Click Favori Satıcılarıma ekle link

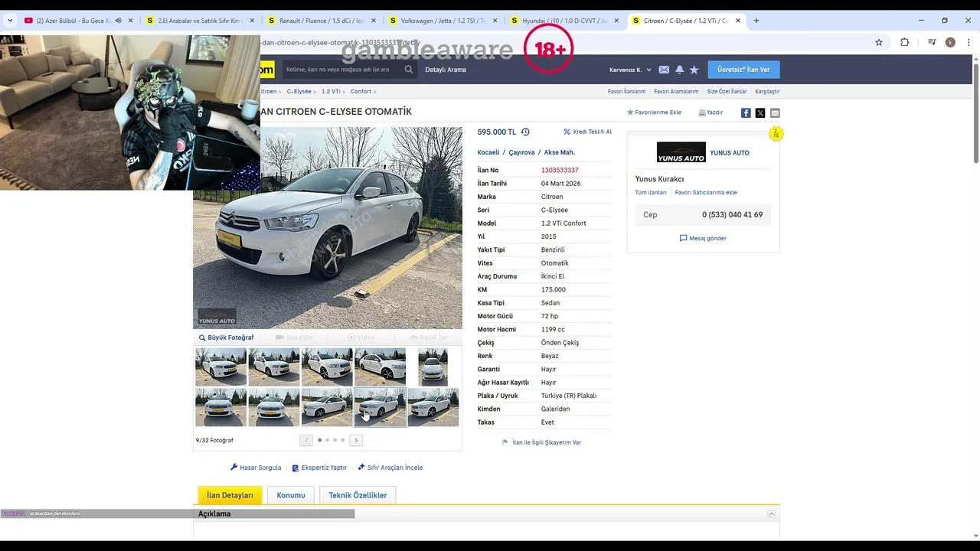(x=706, y=193)
